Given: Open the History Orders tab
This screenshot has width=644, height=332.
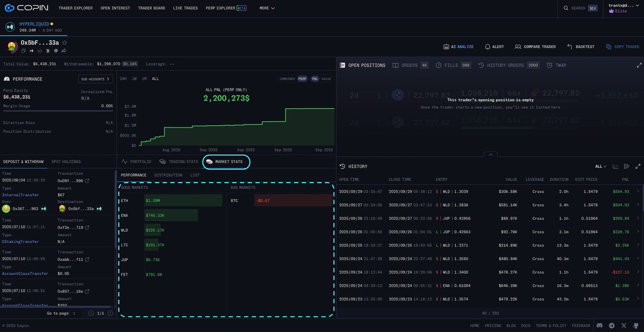Looking at the screenshot, I should (509, 65).
